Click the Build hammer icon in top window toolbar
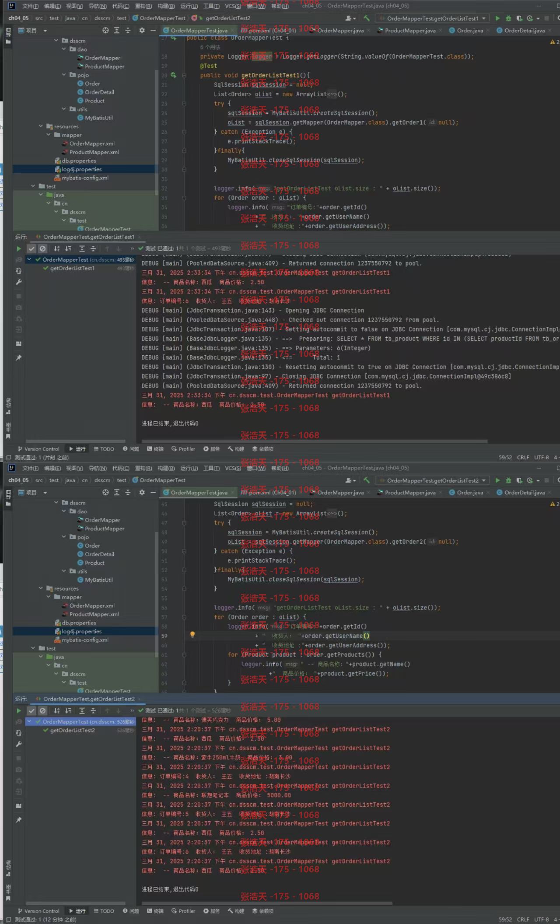Viewport: 560px width, 924px height. pos(367,18)
